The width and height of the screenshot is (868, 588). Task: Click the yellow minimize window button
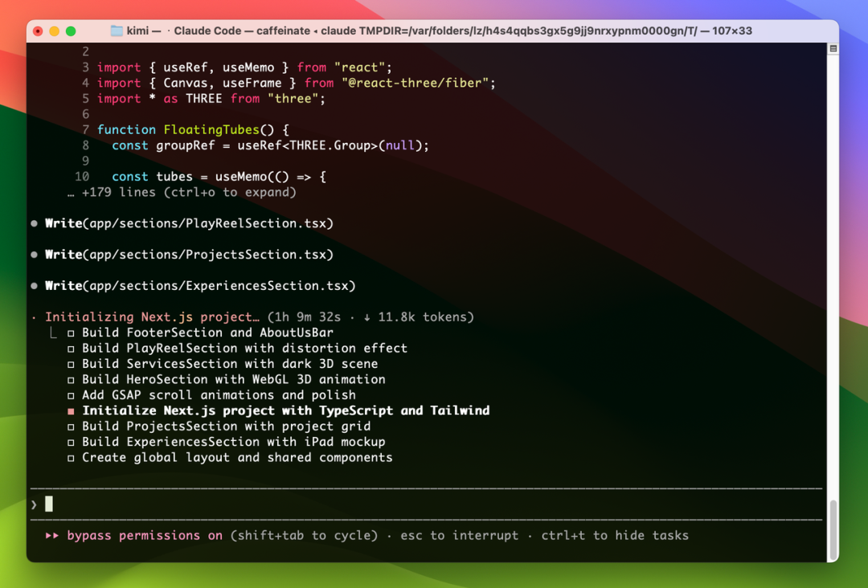(55, 31)
